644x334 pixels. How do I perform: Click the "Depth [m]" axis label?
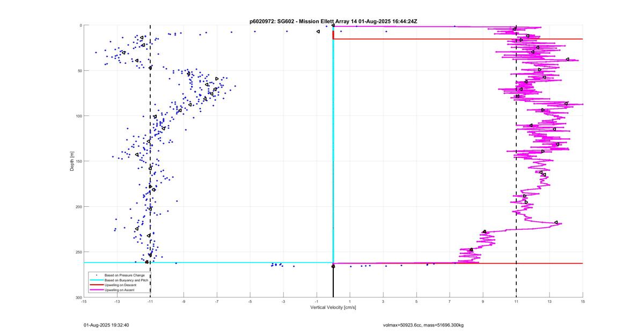click(x=71, y=162)
